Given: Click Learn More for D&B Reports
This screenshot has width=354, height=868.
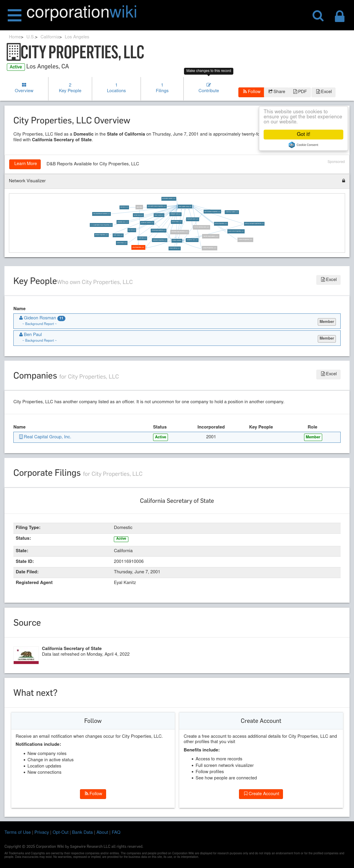Looking at the screenshot, I should [25, 164].
